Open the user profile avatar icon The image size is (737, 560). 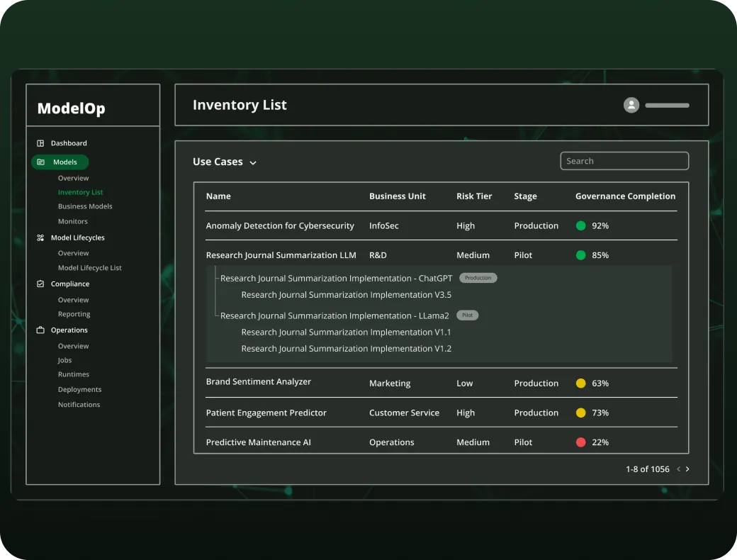click(631, 104)
